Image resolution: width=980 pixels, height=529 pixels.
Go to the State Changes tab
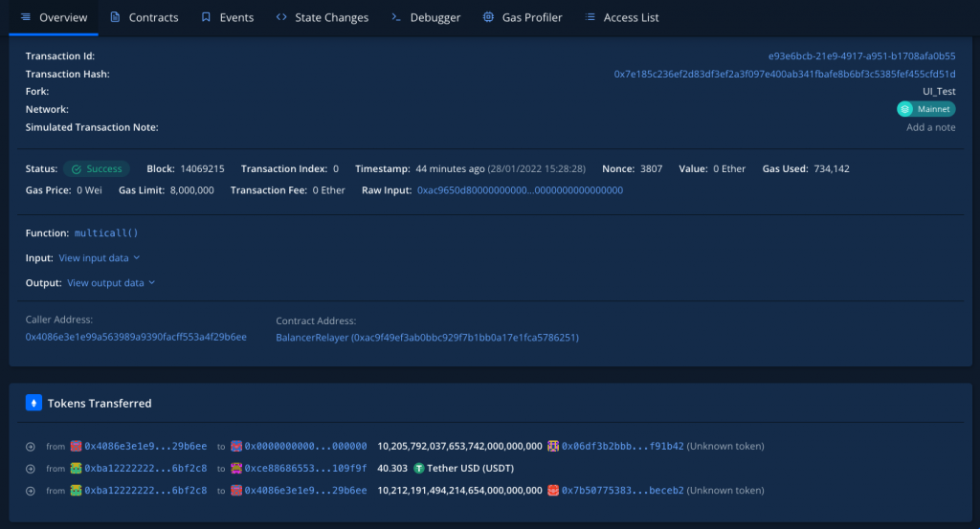(x=323, y=17)
